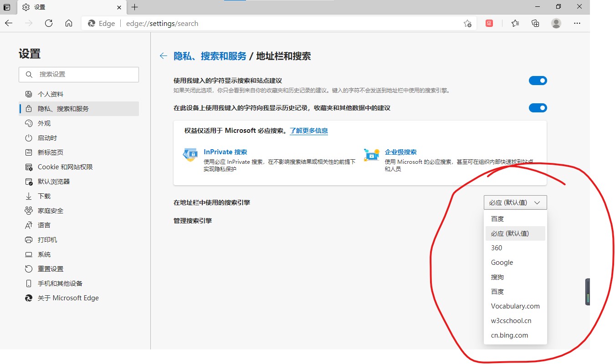Screen dimensions: 615x364
Task: Select 隐私、搜索和服务 in sidebar
Action: (79, 109)
